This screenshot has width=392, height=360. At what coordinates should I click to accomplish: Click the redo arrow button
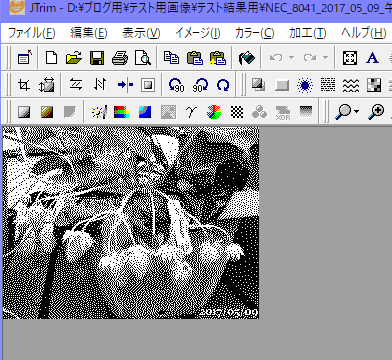coord(310,58)
